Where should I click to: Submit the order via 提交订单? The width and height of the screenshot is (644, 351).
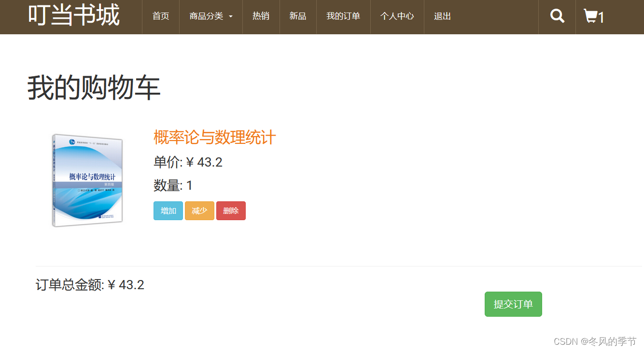[x=513, y=304]
